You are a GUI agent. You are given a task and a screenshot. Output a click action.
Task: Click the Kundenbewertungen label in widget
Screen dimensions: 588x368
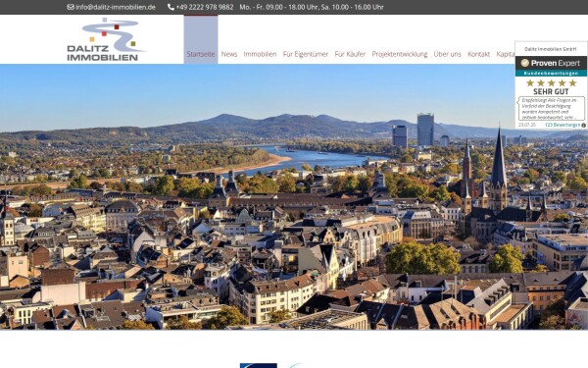click(551, 74)
